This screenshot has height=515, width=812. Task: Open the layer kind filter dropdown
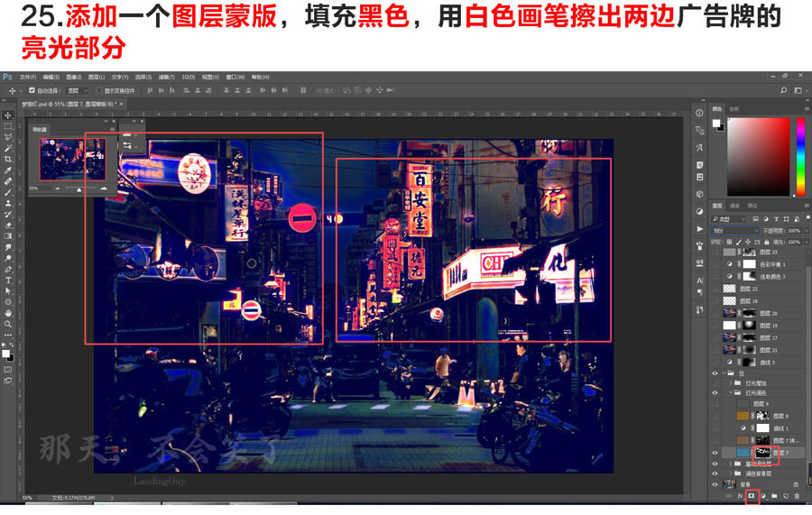729,219
